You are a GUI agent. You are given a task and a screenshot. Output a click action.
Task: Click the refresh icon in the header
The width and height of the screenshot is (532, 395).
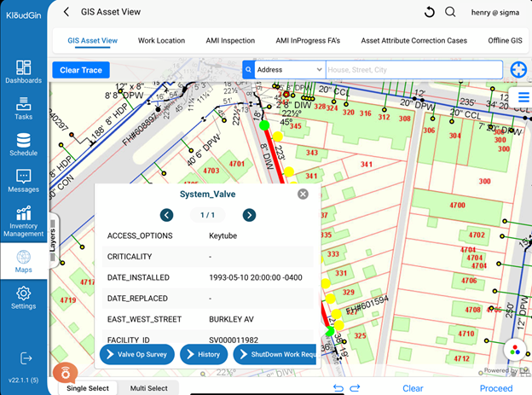pos(429,12)
